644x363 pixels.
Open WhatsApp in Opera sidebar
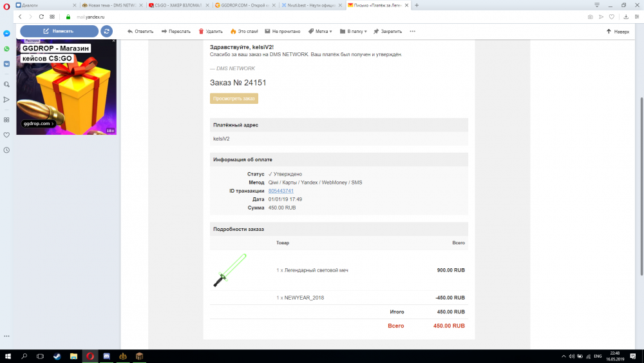[x=6, y=49]
